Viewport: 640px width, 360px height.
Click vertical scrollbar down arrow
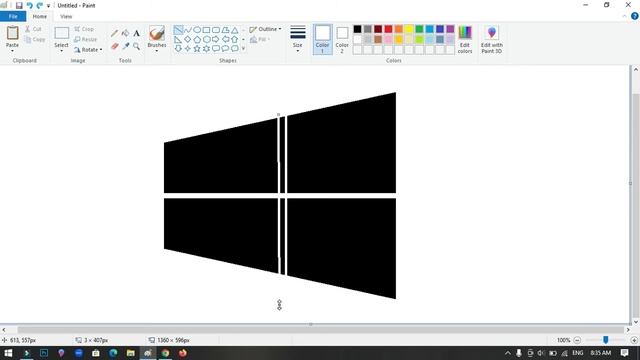coord(636,322)
